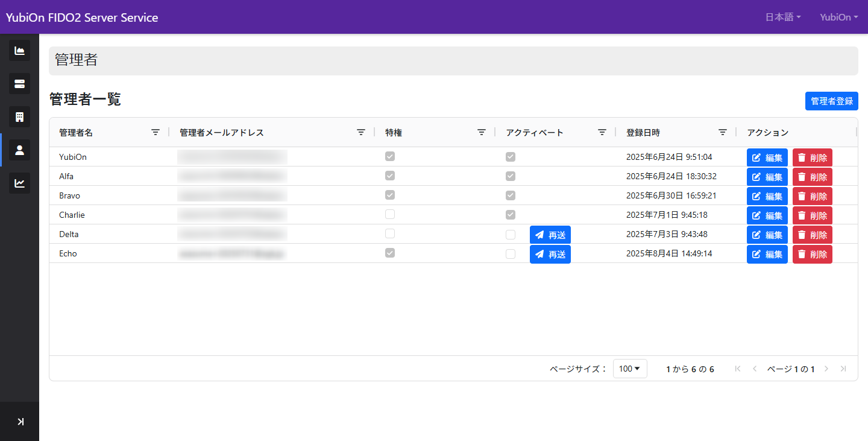Go to previous page pagination icon

[x=755, y=369]
